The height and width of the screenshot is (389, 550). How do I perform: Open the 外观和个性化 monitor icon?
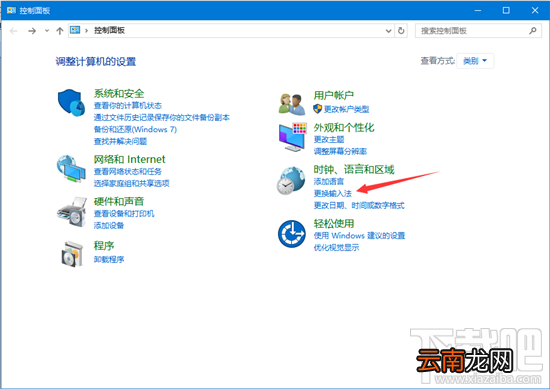tap(293, 137)
